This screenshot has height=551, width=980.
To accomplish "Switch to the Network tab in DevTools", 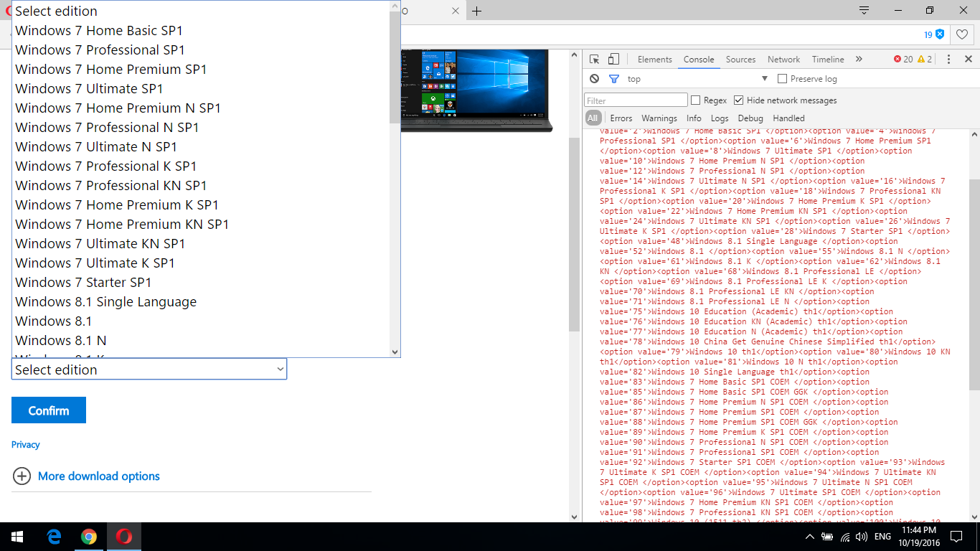I will 783,60.
